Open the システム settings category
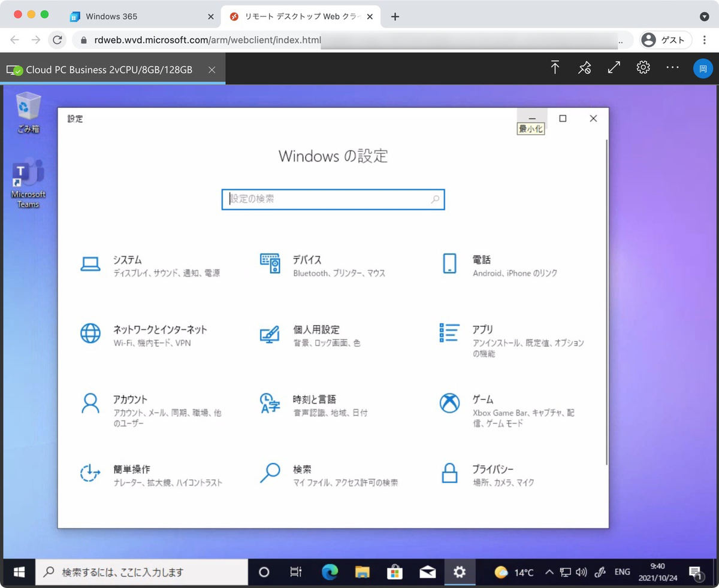The width and height of the screenshot is (719, 588). (x=150, y=266)
